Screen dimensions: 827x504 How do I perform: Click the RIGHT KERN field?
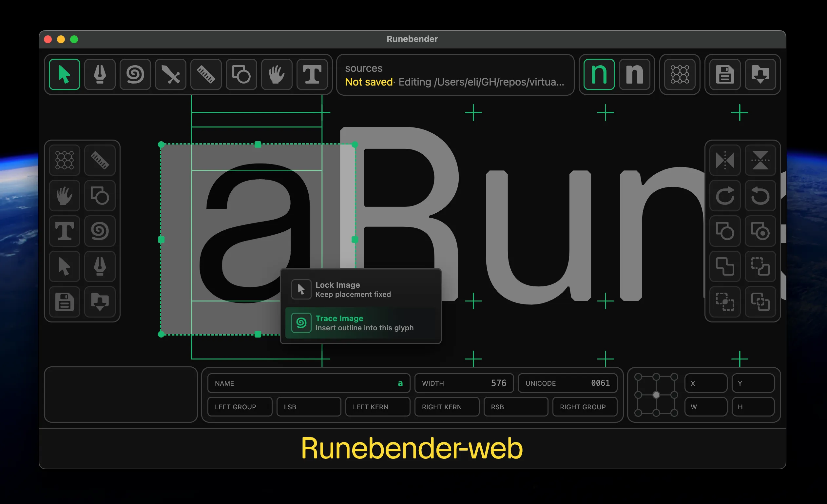pos(447,407)
